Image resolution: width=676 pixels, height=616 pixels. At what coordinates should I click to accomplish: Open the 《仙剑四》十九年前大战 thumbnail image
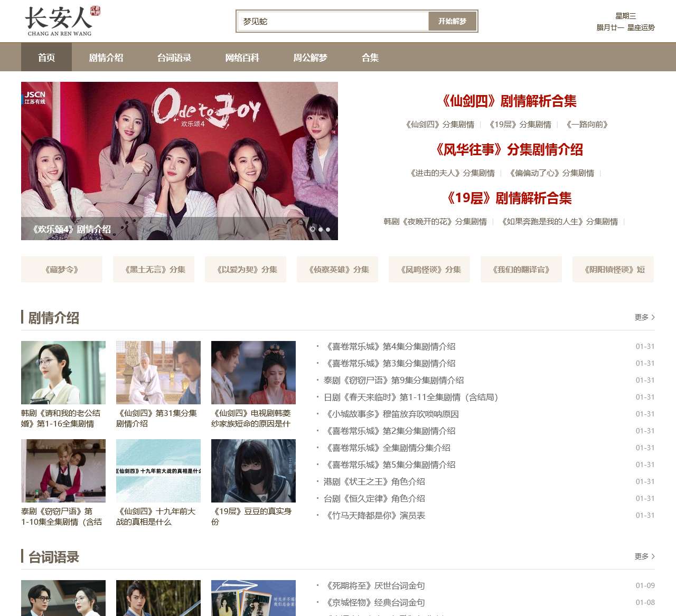[x=158, y=471]
